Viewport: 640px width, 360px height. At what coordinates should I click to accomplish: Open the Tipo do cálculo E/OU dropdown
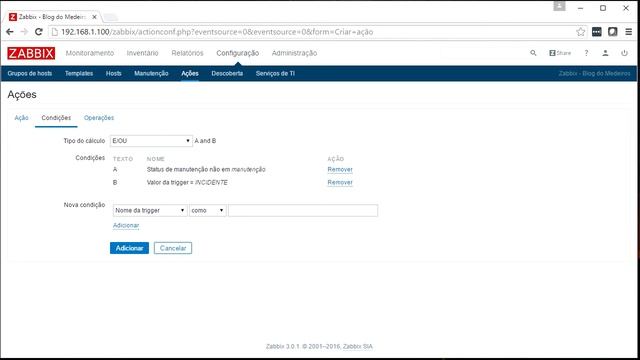pos(151,141)
